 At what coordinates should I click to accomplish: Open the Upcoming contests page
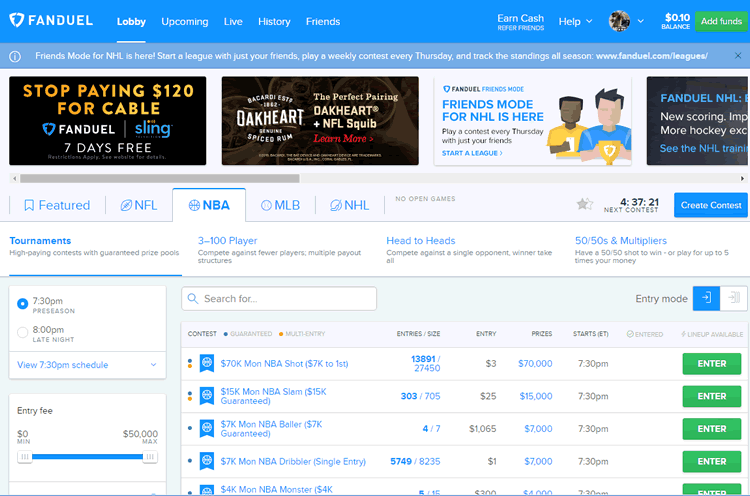coord(185,22)
